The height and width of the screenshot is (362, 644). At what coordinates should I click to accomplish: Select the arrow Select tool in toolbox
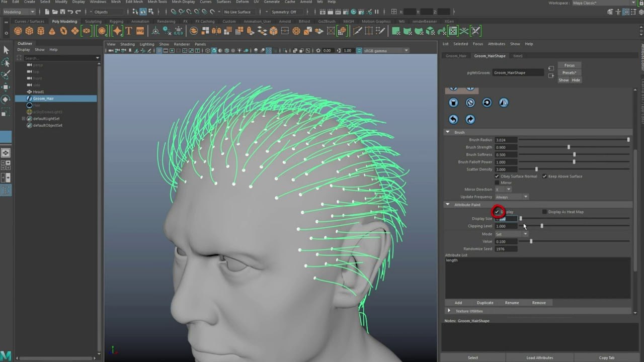pyautogui.click(x=6, y=50)
